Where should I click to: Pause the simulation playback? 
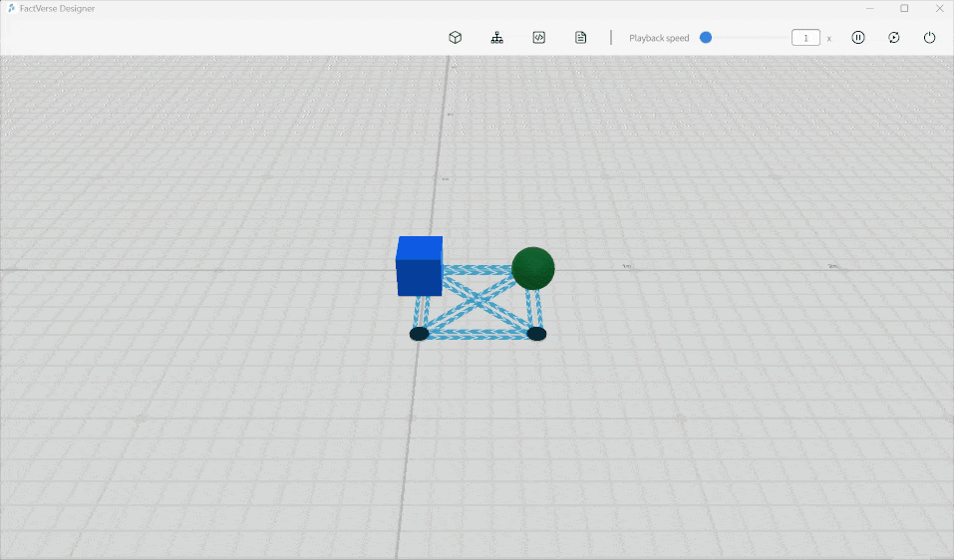[858, 38]
